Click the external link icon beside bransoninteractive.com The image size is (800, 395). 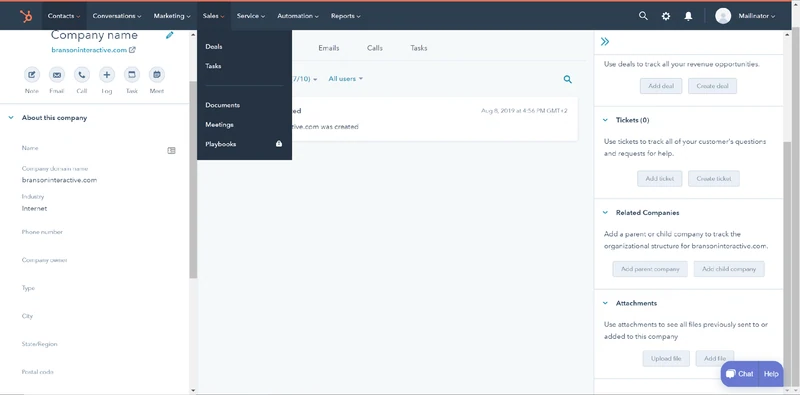coord(132,50)
